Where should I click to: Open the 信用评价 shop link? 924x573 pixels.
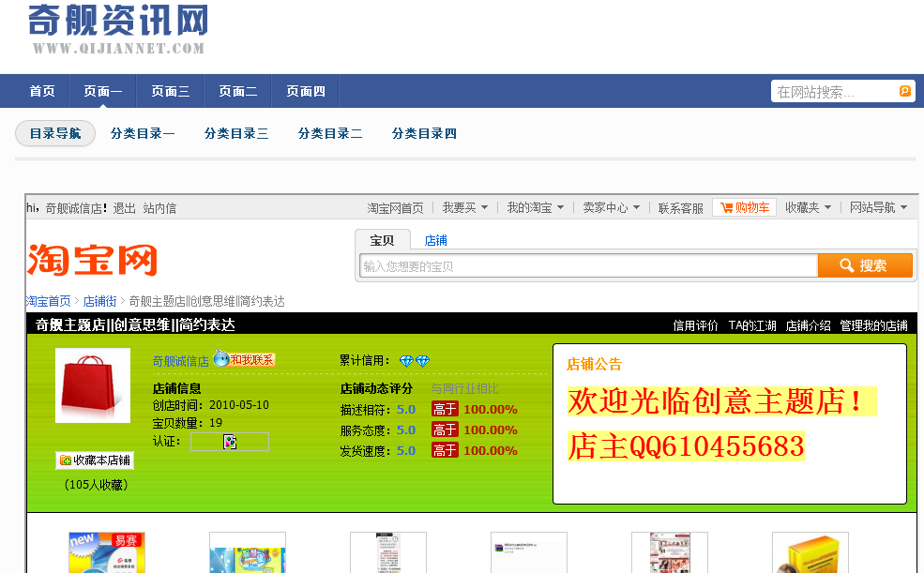tap(695, 325)
